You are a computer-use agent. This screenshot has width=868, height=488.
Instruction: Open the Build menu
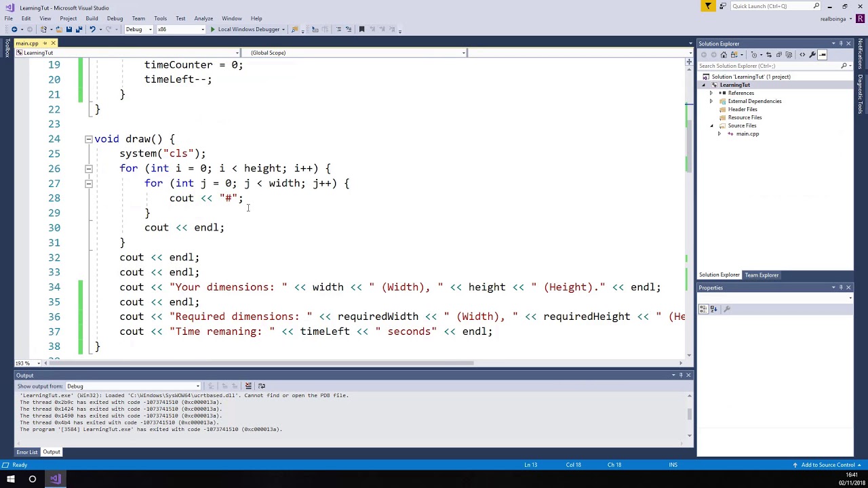tap(92, 18)
